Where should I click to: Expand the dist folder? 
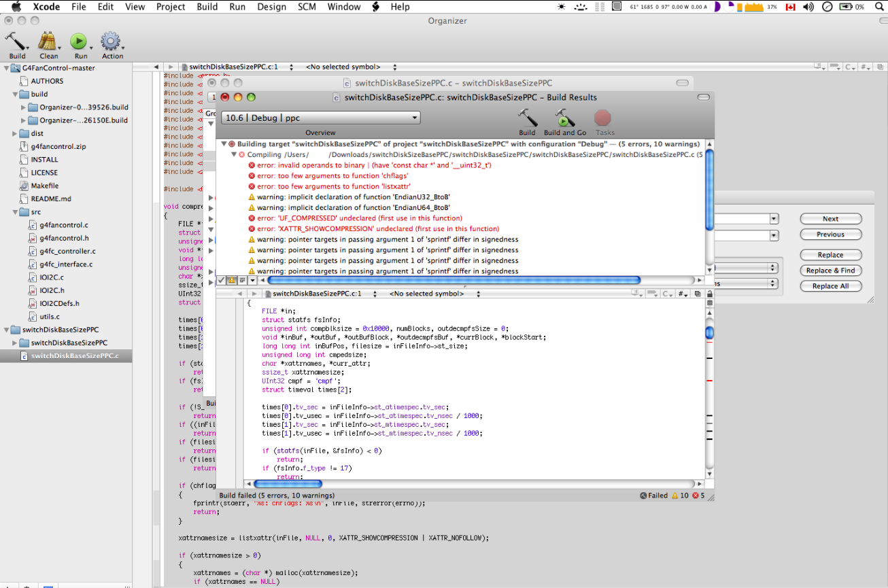click(x=16, y=134)
